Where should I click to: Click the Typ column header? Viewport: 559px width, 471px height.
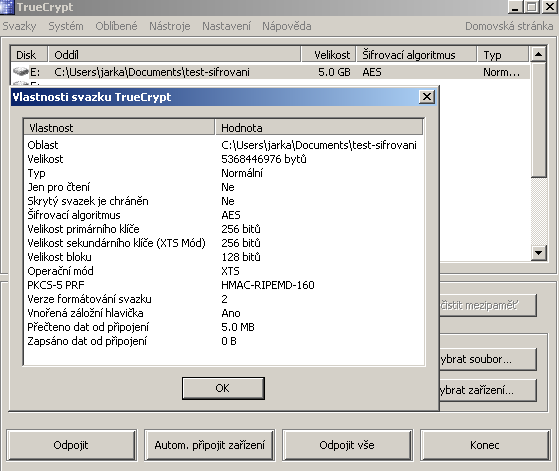pyautogui.click(x=503, y=55)
